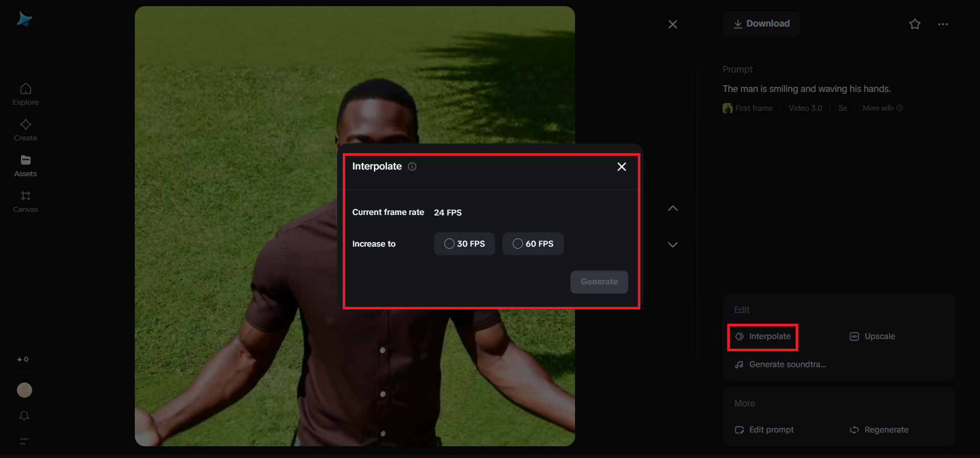The image size is (980, 458).
Task: Close the Interpolate dialog
Action: pos(621,167)
